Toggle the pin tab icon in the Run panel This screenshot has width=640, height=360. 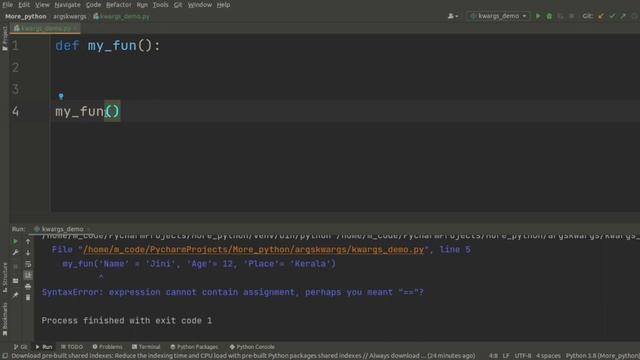tap(16, 295)
